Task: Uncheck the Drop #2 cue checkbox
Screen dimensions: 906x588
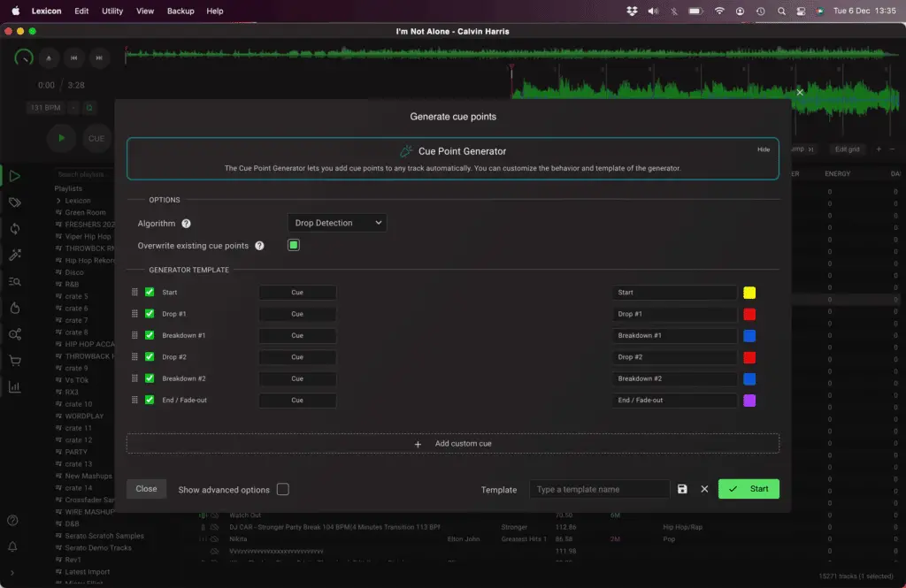Action: (x=150, y=357)
